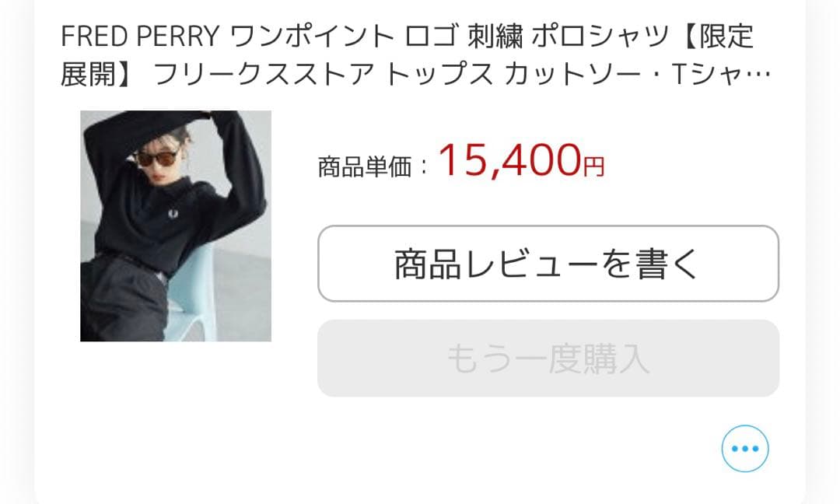Click the word トップス in the title

pyautogui.click(x=439, y=75)
